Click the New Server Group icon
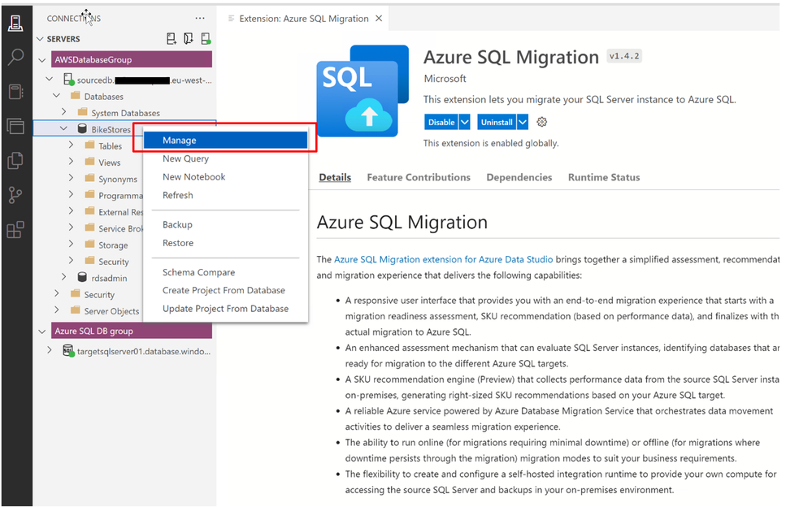 click(189, 38)
